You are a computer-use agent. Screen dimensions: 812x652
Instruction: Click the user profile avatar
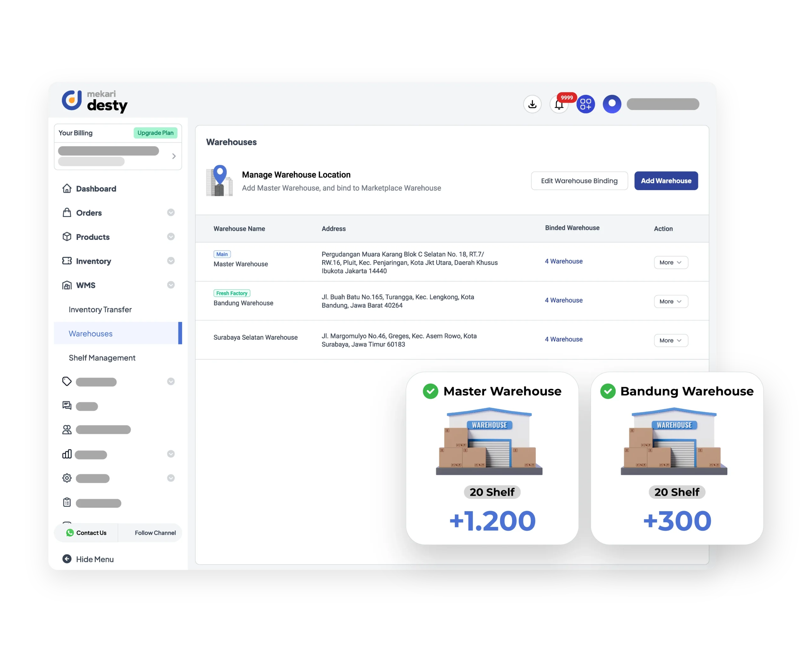tap(612, 104)
